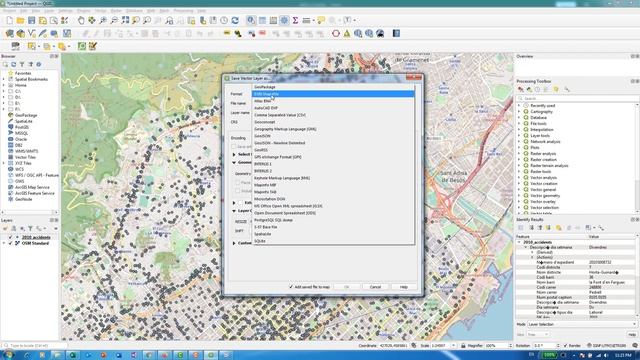Click the New Shapefile Layer icon
Viewport: 640px width, 360px height.
(31, 33)
